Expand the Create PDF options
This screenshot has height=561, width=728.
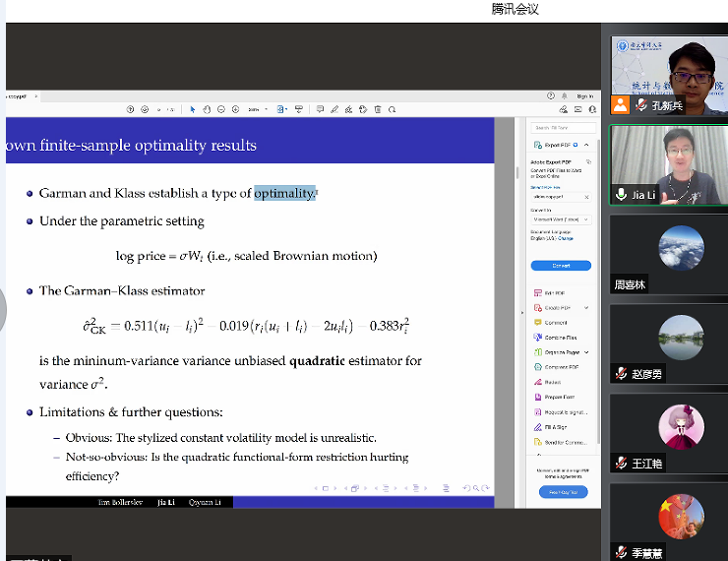(586, 307)
